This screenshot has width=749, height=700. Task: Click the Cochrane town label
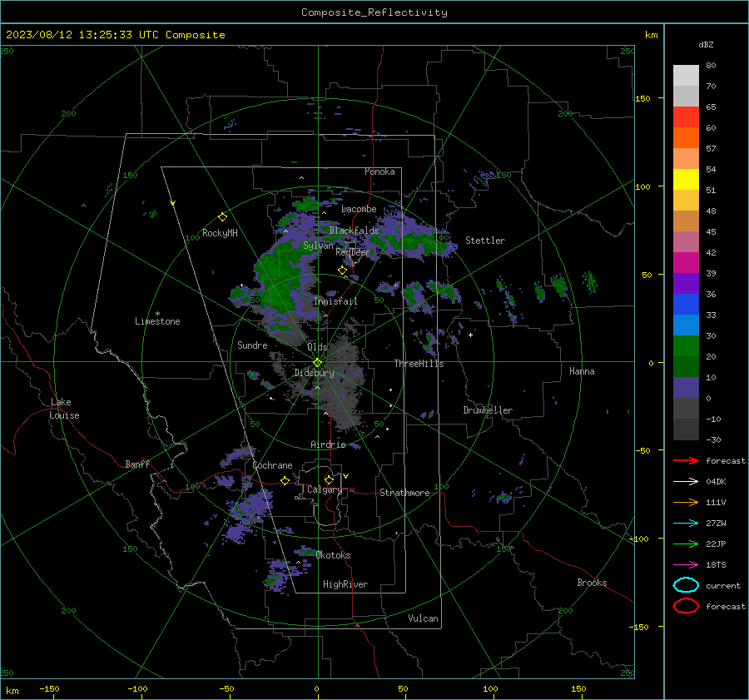(272, 465)
